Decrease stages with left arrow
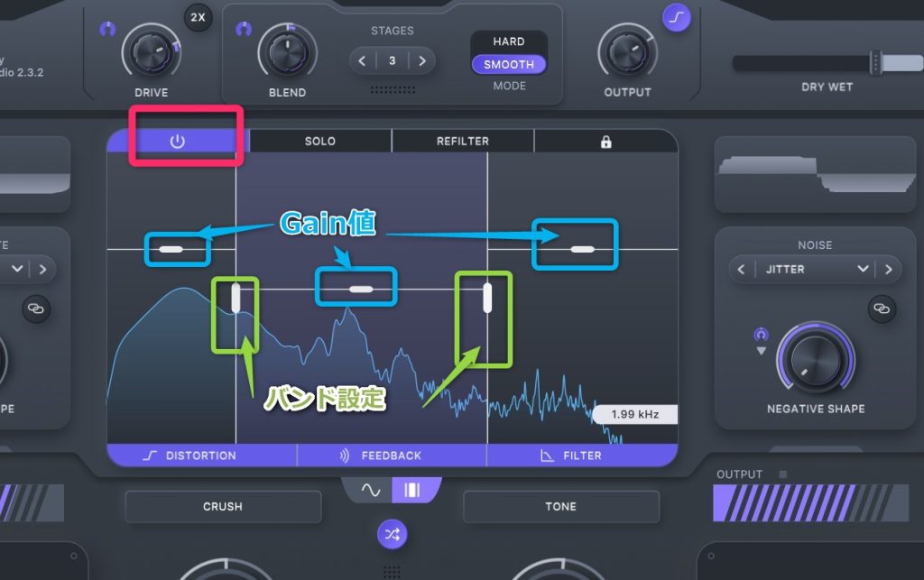924x580 pixels. point(363,61)
